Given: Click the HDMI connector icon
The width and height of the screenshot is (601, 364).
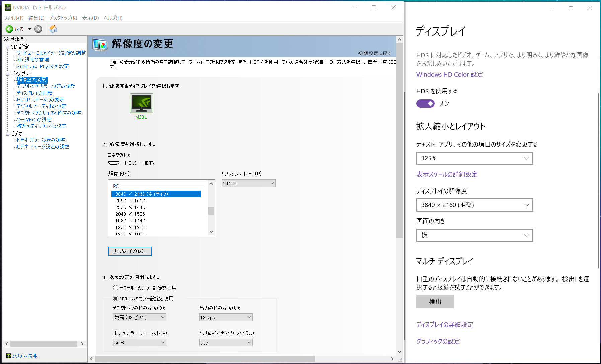Looking at the screenshot, I should point(114,163).
